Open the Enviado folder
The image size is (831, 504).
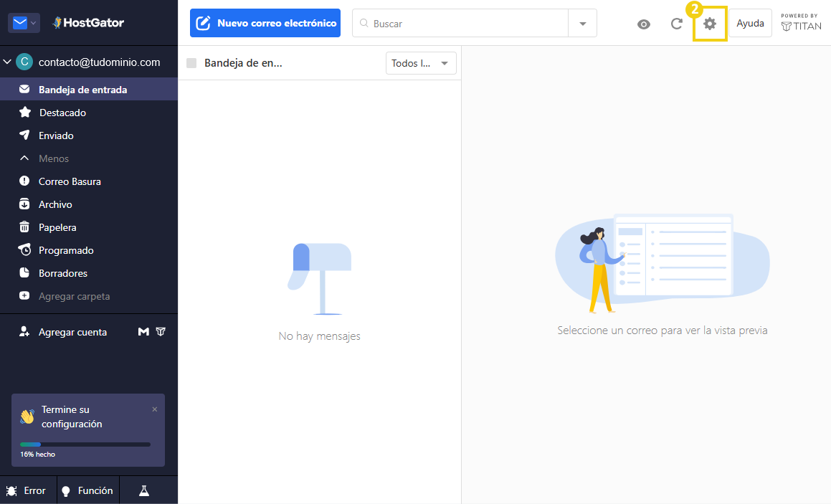click(57, 135)
